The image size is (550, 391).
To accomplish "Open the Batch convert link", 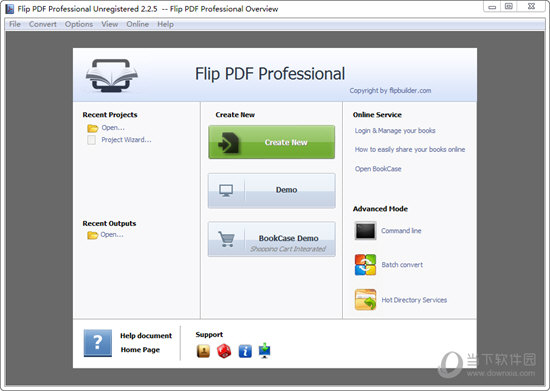I will (x=402, y=265).
